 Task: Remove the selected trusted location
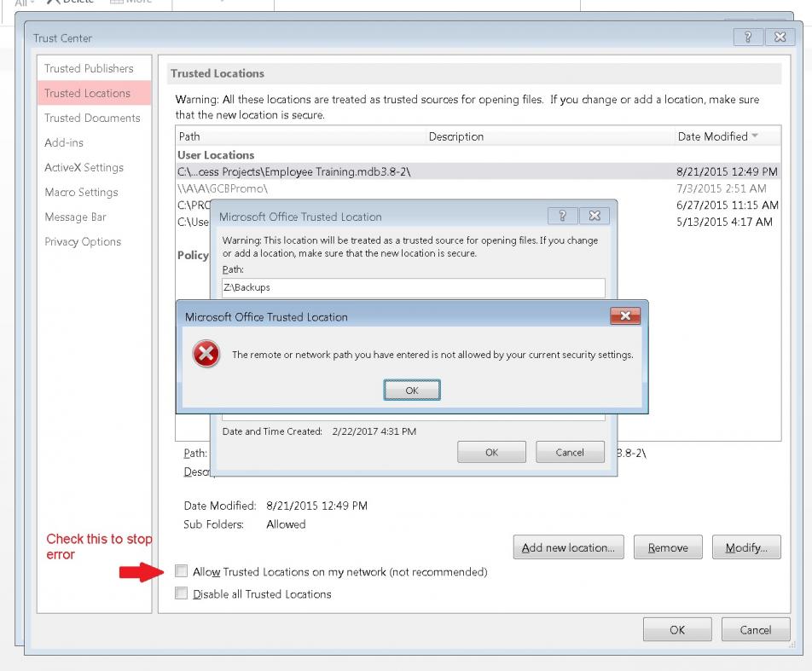(x=668, y=547)
